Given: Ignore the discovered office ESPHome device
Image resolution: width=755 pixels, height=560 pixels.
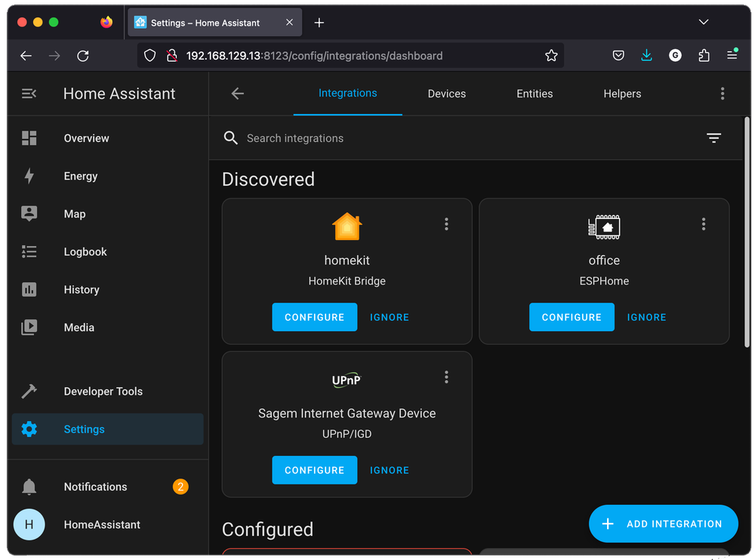Looking at the screenshot, I should 646,317.
